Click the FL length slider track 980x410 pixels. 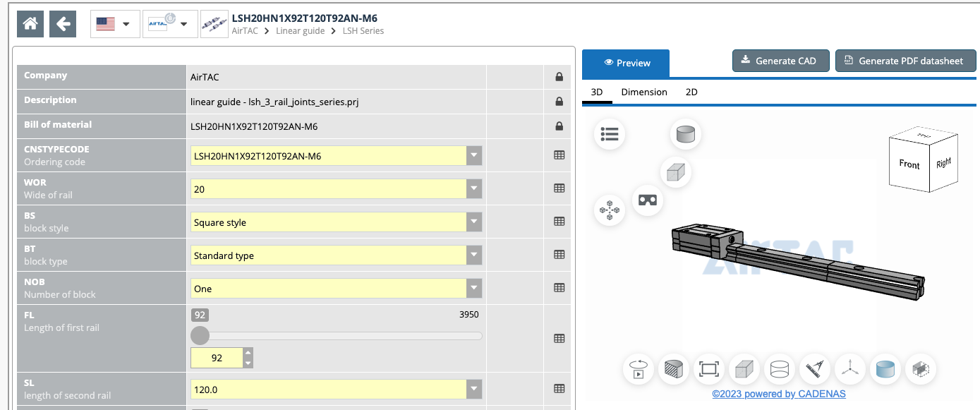coord(337,336)
